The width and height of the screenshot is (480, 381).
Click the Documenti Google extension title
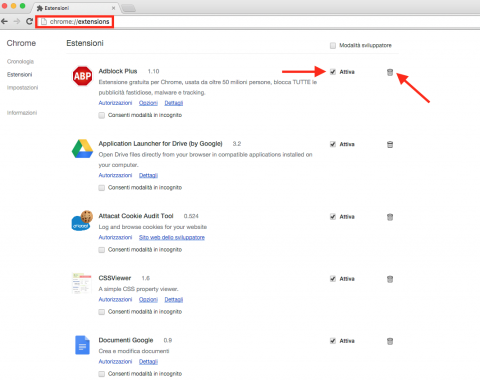coord(126,340)
